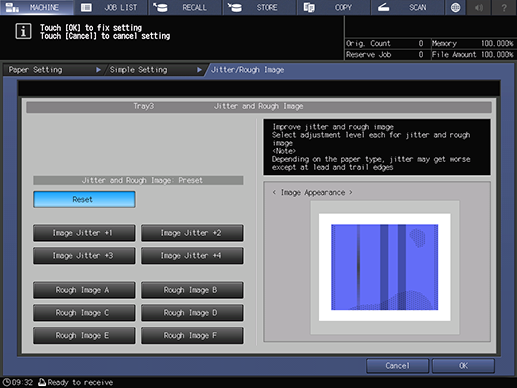This screenshot has width=517, height=388.
Task: Click the 'File Amount' 100.000% readout
Action: point(473,55)
